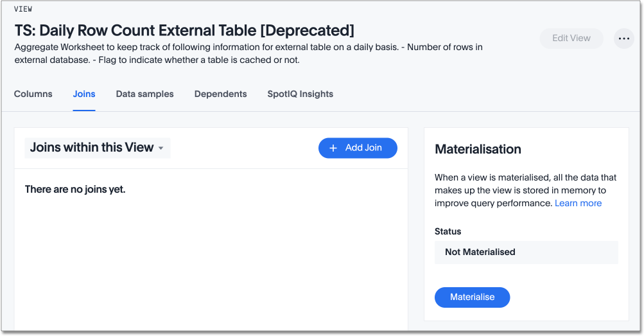Expand the Joins within this View selector
Screen dimensions: 644x336
tap(97, 148)
